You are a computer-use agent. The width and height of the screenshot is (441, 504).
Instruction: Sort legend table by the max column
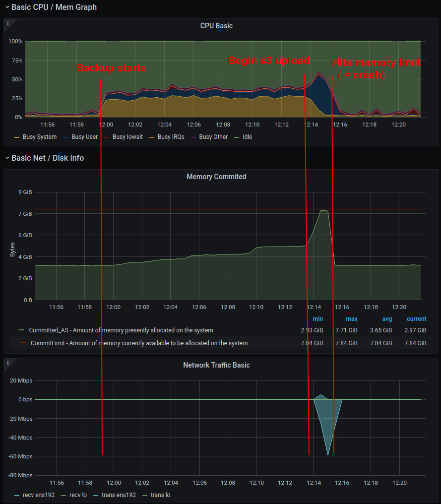(351, 319)
